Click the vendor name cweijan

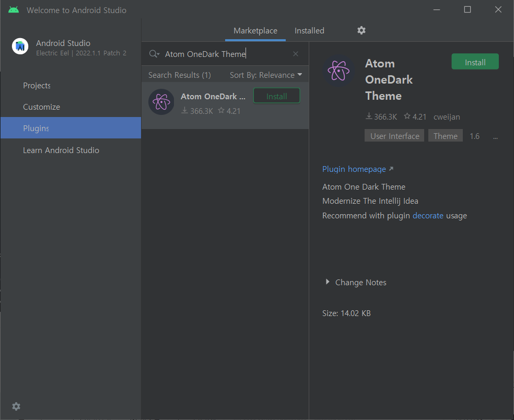(x=447, y=117)
